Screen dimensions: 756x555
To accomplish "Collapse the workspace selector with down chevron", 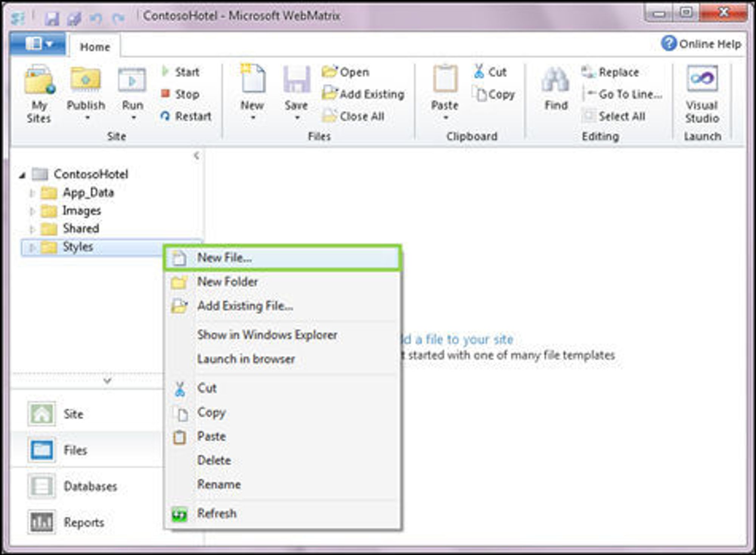I will point(107,380).
